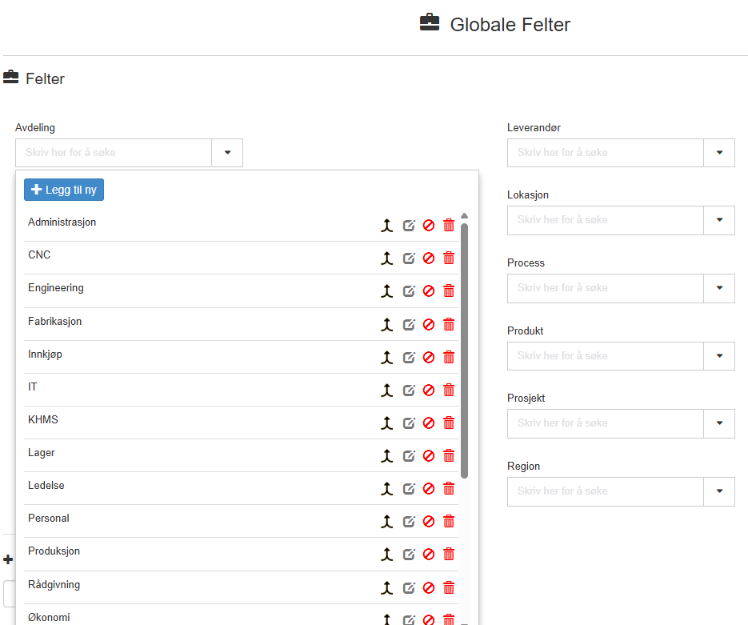Edit the Rådgivning entry
The width and height of the screenshot is (748, 625).
pyautogui.click(x=409, y=588)
